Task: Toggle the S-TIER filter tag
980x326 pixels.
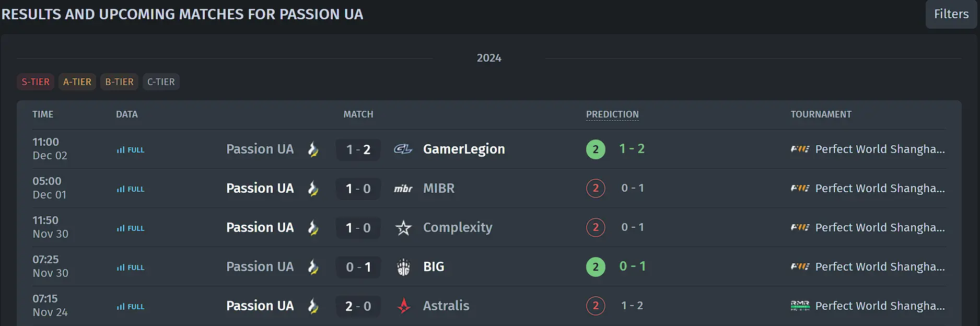Action: [36, 82]
